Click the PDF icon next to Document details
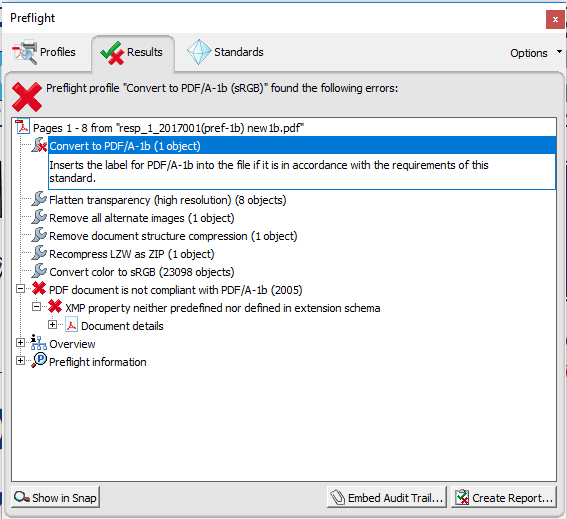The height and width of the screenshot is (519, 567). (x=72, y=325)
